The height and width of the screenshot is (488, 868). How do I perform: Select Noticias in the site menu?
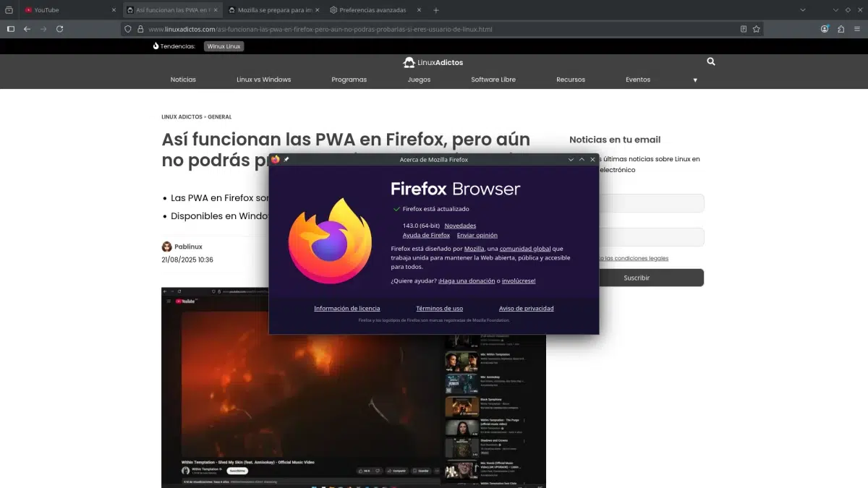[x=183, y=80]
